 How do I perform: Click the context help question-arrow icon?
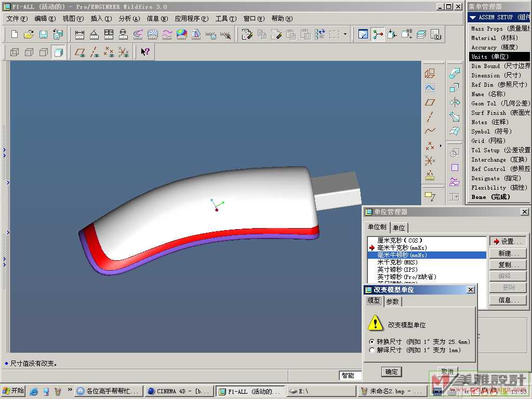pos(145,52)
